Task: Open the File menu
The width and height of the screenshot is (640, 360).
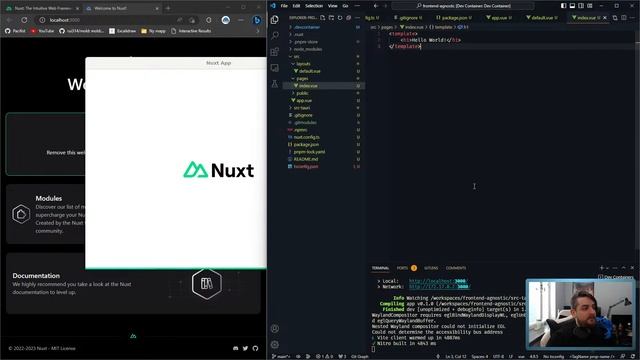Action: point(284,6)
